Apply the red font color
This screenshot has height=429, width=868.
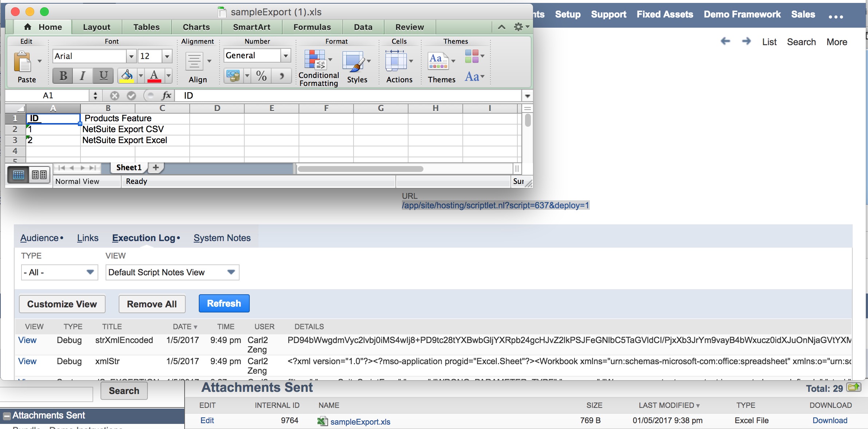[x=154, y=76]
